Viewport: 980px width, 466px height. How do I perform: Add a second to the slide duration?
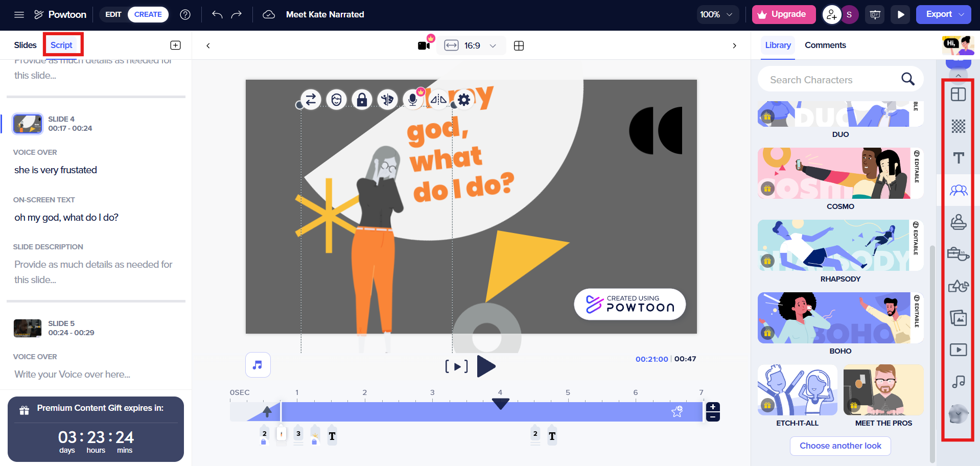[713, 407]
